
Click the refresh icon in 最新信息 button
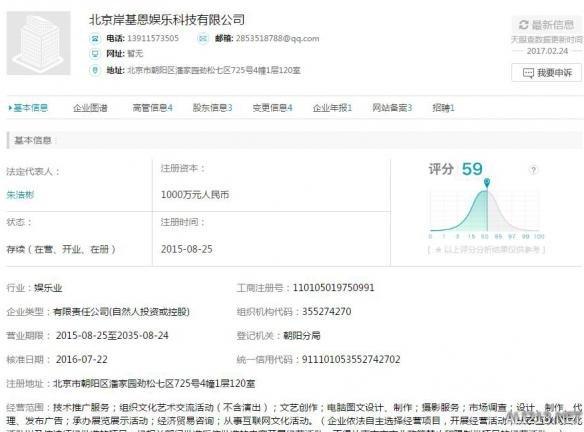tap(524, 25)
